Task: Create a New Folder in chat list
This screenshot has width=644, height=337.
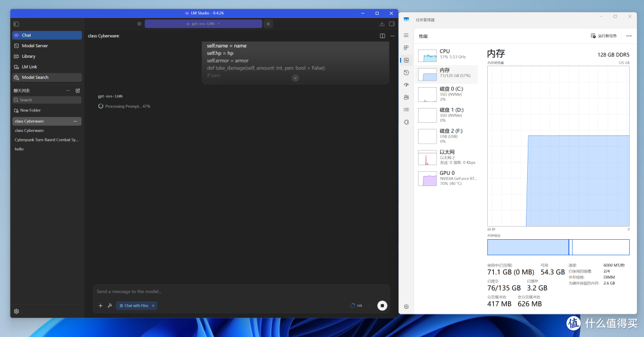Action: point(27,110)
